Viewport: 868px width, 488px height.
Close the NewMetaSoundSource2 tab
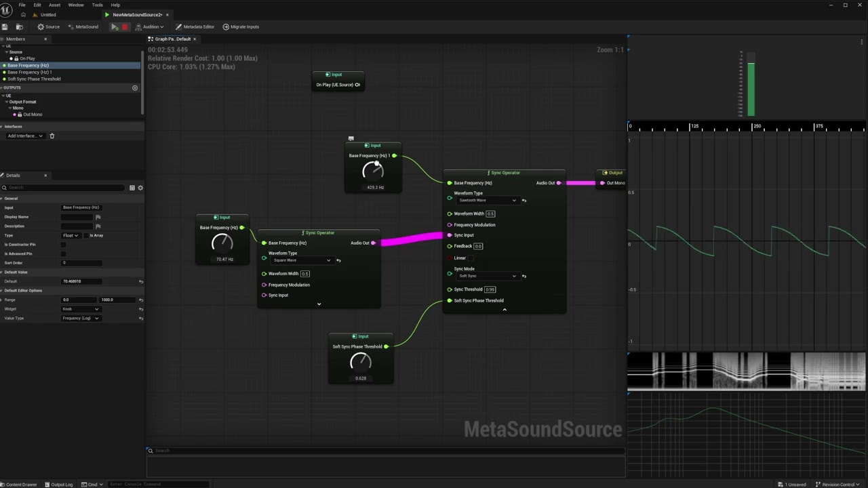click(x=167, y=15)
